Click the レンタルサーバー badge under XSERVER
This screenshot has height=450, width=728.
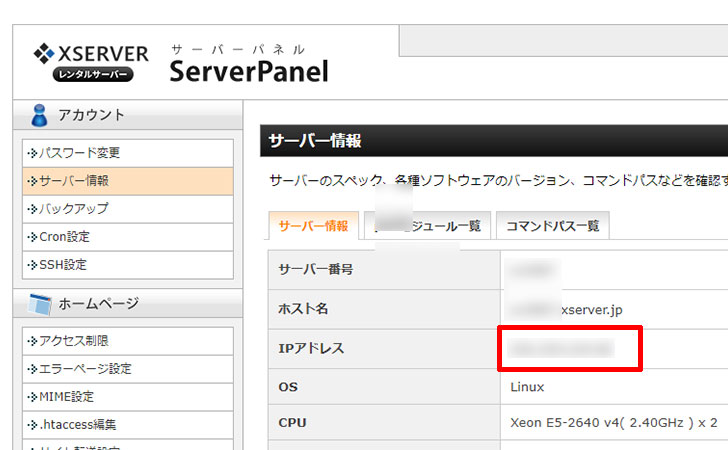tap(93, 75)
